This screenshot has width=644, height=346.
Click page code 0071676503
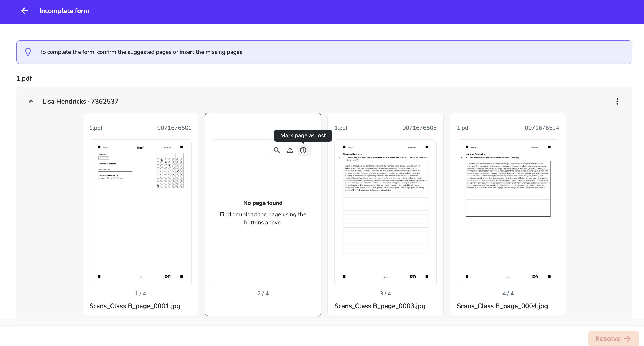click(x=419, y=128)
